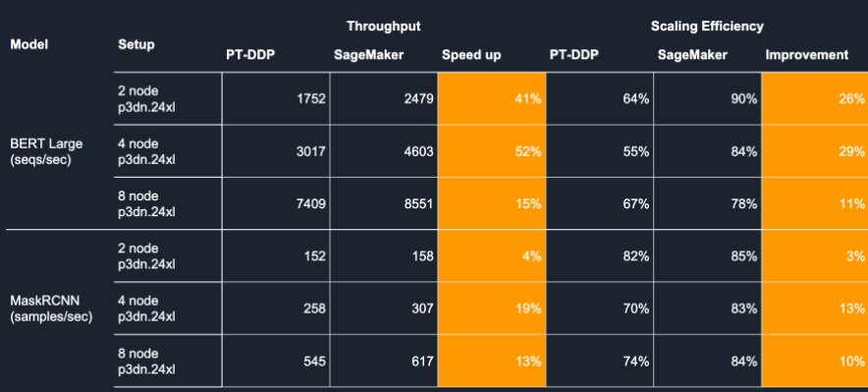
Task: Click the Setup column header
Action: 136,44
